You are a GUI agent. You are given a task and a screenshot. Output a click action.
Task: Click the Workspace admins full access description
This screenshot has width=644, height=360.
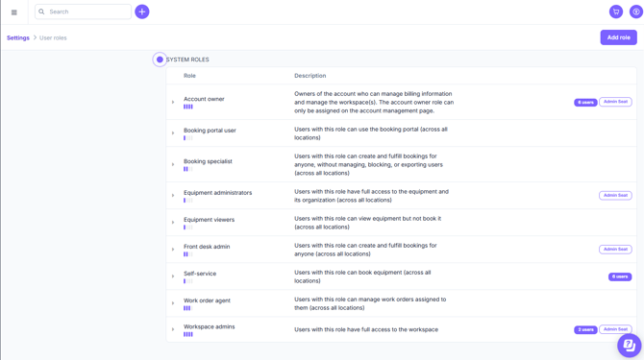pos(366,329)
